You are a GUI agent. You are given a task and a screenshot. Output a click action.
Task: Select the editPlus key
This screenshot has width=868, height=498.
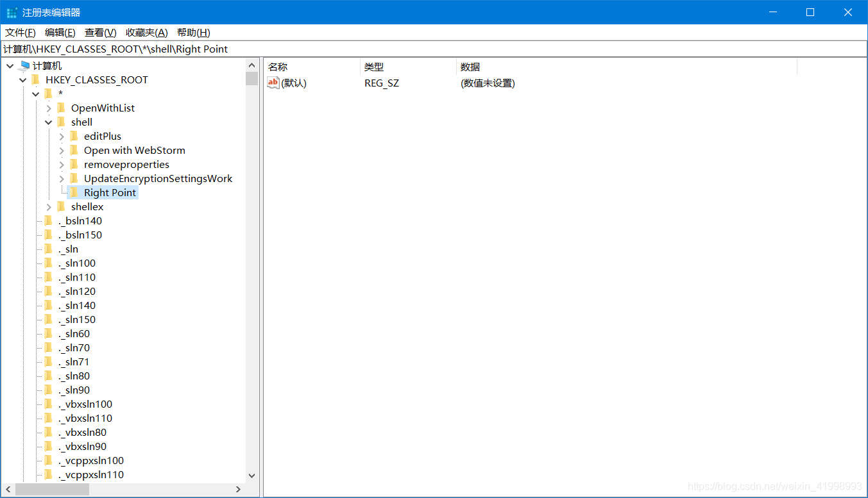[103, 136]
